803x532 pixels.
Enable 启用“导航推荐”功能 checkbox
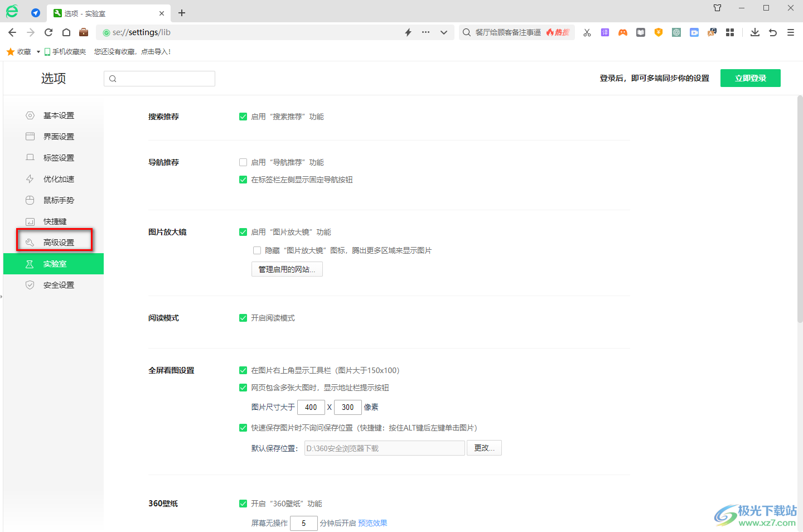click(243, 162)
